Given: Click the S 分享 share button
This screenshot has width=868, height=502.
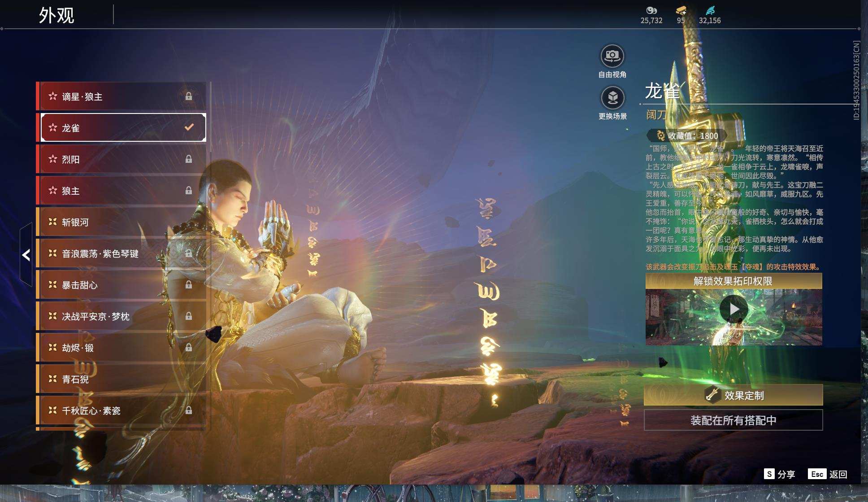Looking at the screenshot, I should (x=780, y=474).
